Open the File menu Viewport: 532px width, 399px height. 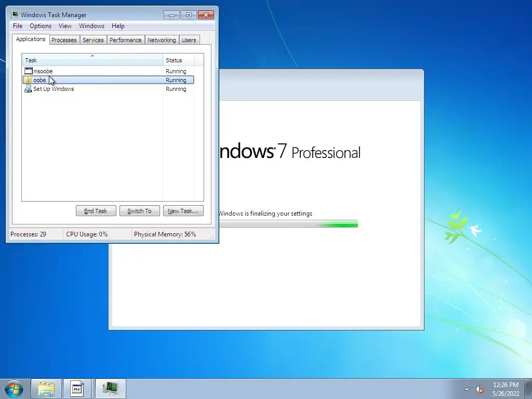[18, 26]
